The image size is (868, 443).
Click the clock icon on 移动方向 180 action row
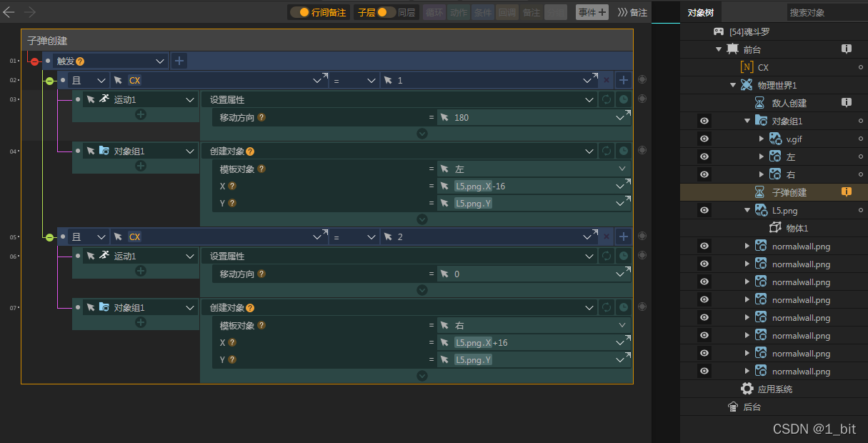(x=624, y=99)
